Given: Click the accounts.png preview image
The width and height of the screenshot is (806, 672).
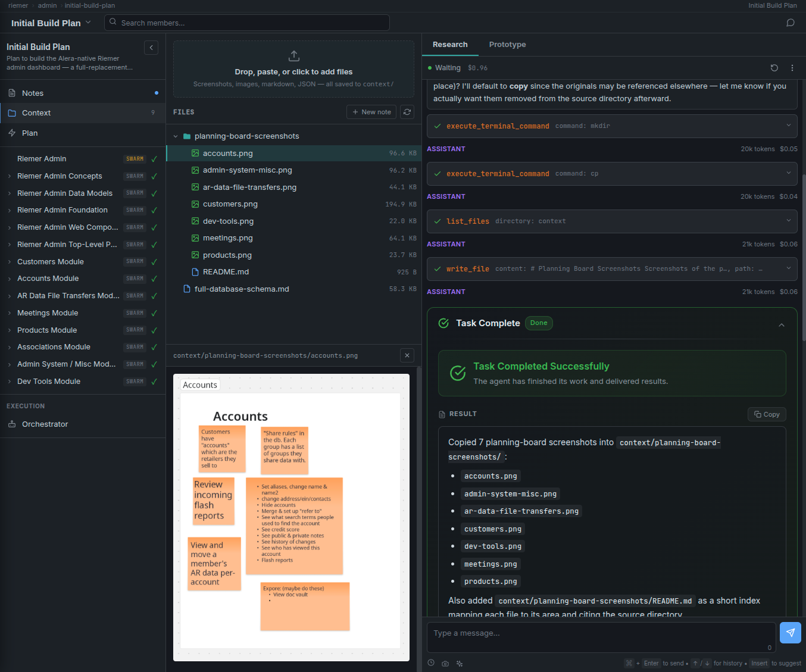Looking at the screenshot, I should [291, 517].
